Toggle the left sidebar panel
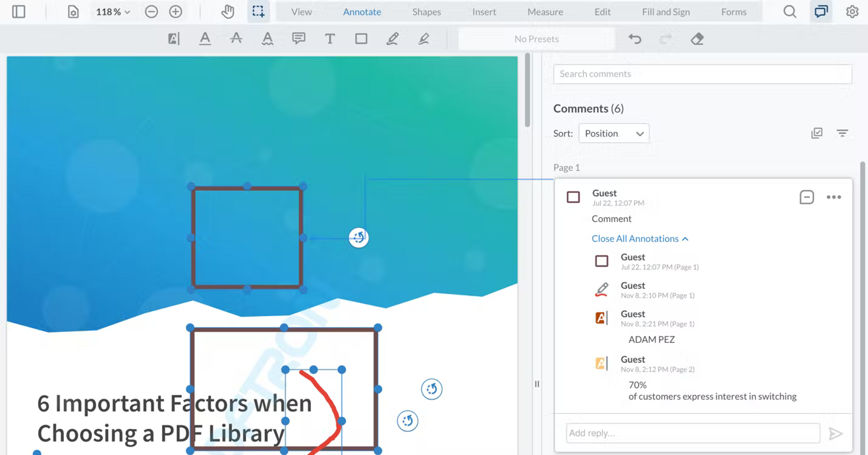Viewport: 868px width, 455px height. click(x=19, y=12)
